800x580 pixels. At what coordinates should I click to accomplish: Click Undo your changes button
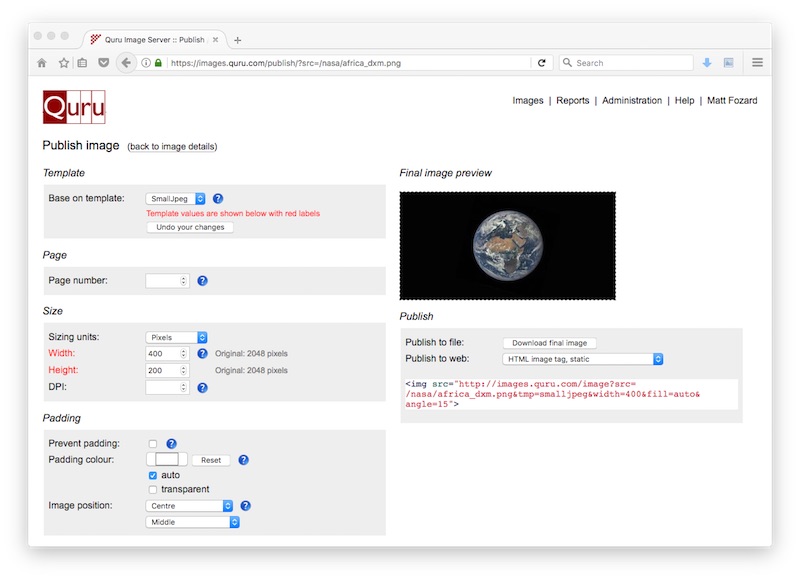pos(190,227)
